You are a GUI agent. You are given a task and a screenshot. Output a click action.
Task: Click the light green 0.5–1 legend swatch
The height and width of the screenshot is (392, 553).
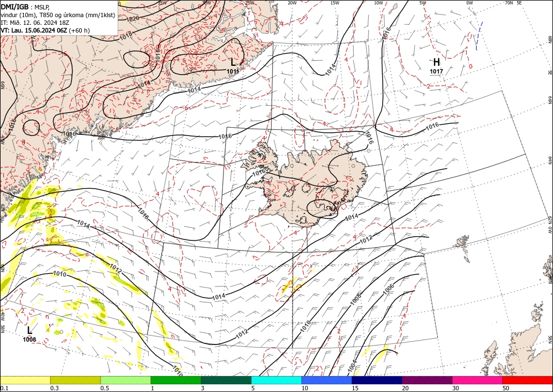point(126,380)
